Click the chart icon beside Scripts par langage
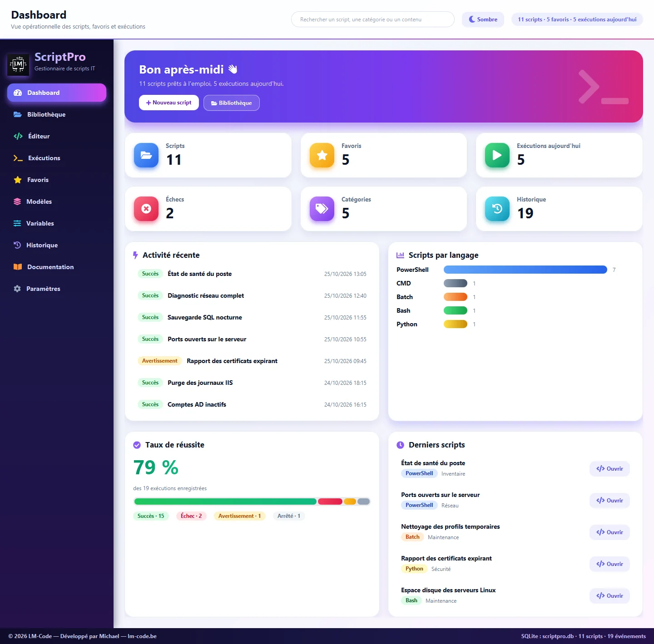 pyautogui.click(x=400, y=255)
